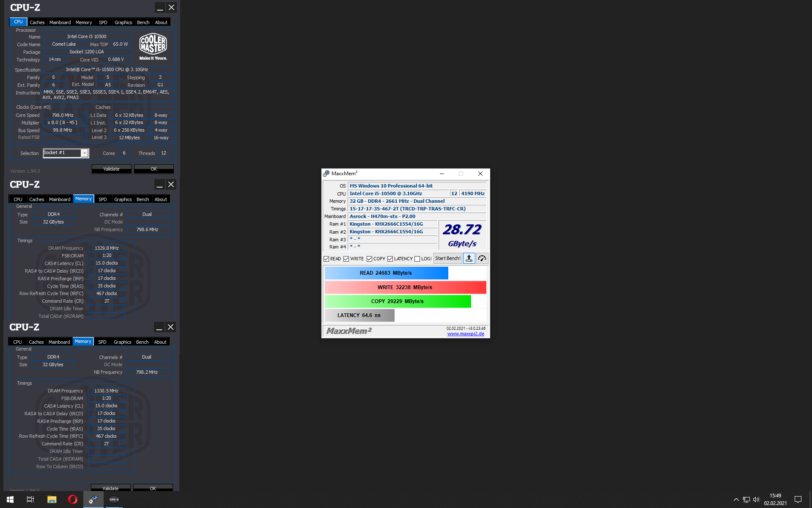812x508 pixels.
Task: Open Mainboard tab in top CPU-Z window
Action: pos(60,22)
